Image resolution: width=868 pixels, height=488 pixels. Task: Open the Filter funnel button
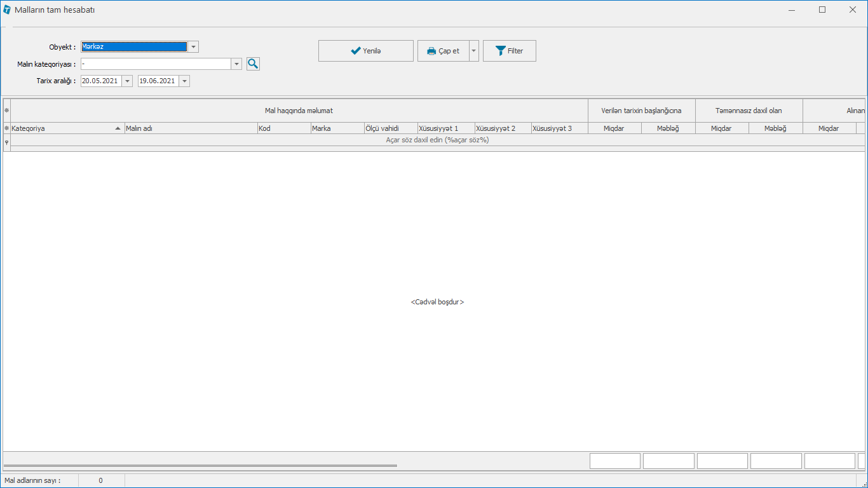click(509, 51)
